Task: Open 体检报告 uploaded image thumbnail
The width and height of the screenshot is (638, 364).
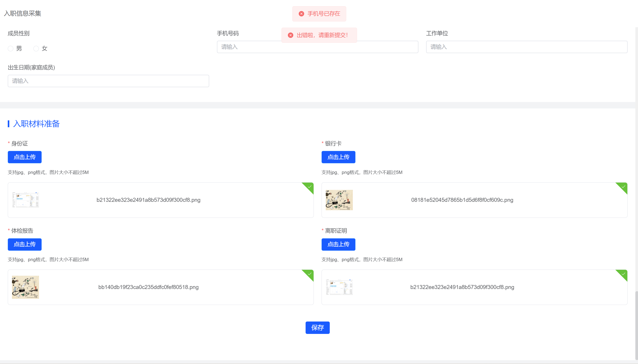Action: 25,287
